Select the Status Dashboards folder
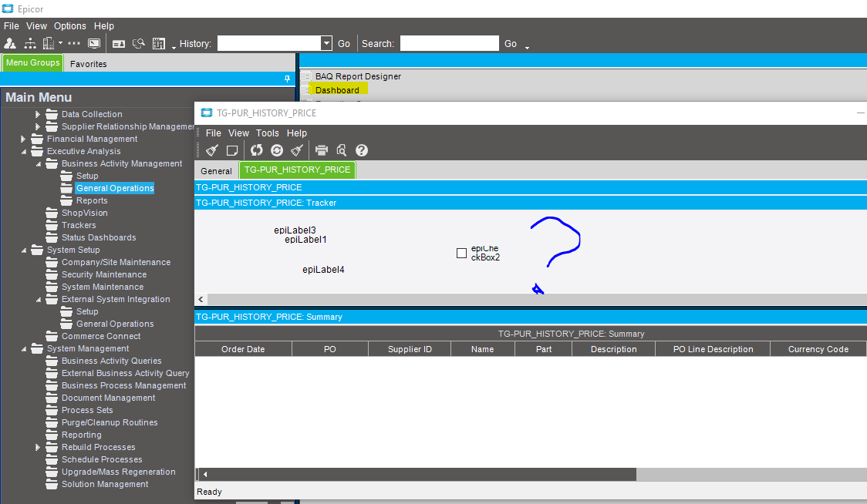867x504 pixels. (x=99, y=237)
